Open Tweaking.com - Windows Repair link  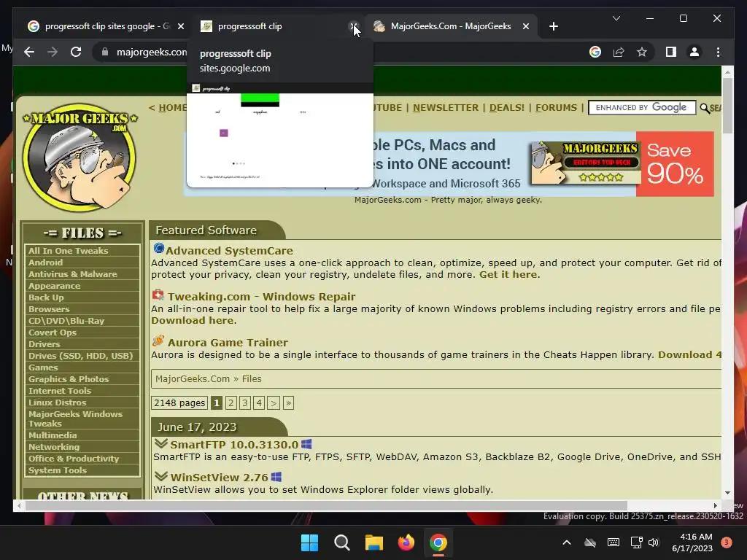click(262, 297)
